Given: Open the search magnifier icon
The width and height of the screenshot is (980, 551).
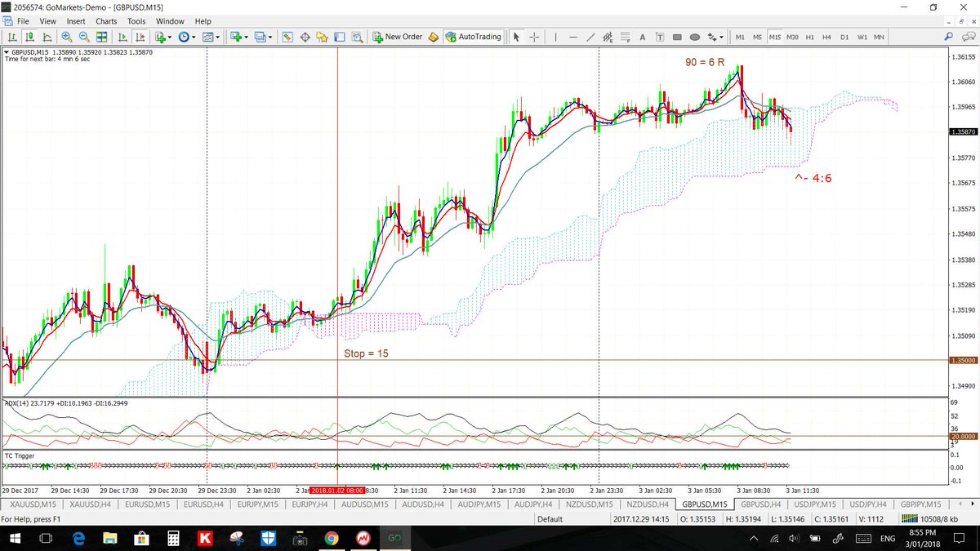Looking at the screenshot, I should click(x=949, y=37).
